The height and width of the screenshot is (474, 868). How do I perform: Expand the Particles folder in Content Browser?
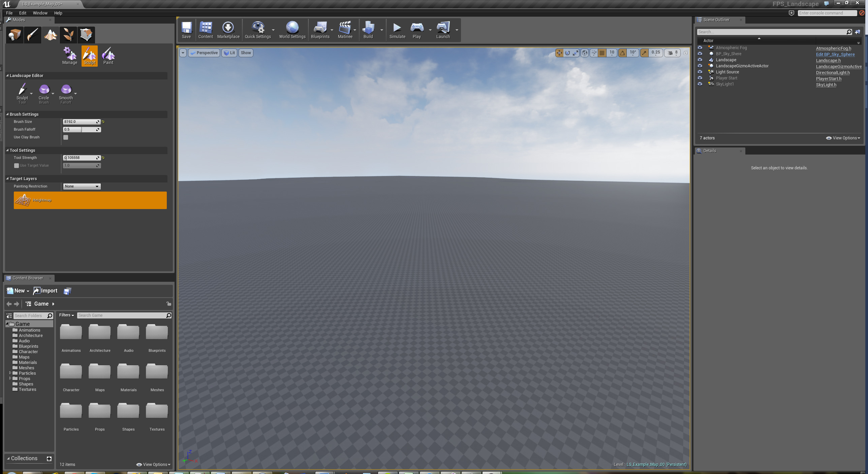click(10, 373)
